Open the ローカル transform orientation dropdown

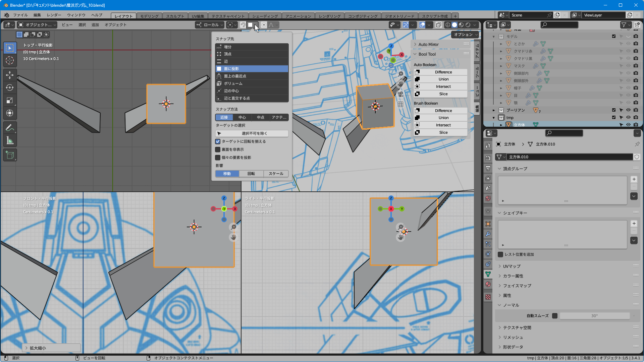[210, 25]
